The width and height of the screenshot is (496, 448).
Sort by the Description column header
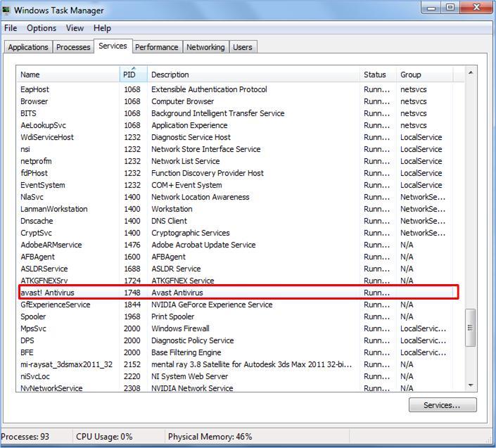click(254, 75)
